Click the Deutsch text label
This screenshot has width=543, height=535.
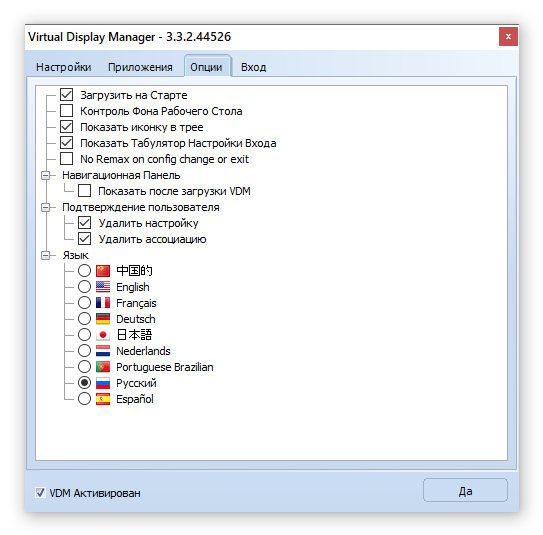pos(136,319)
